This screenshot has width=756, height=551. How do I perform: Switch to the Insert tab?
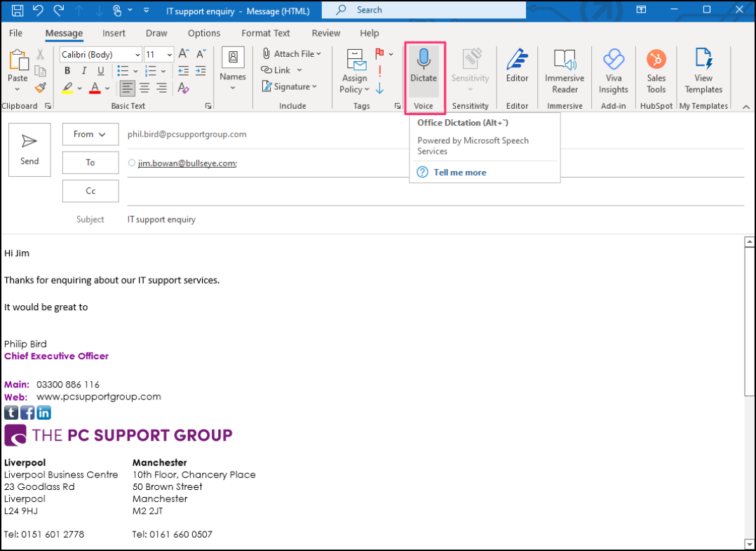(114, 33)
